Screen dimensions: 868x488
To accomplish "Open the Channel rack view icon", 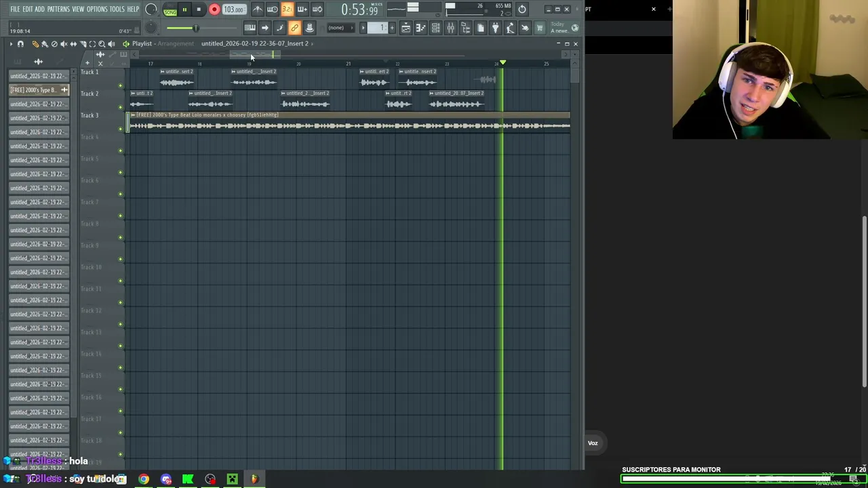I will (435, 28).
